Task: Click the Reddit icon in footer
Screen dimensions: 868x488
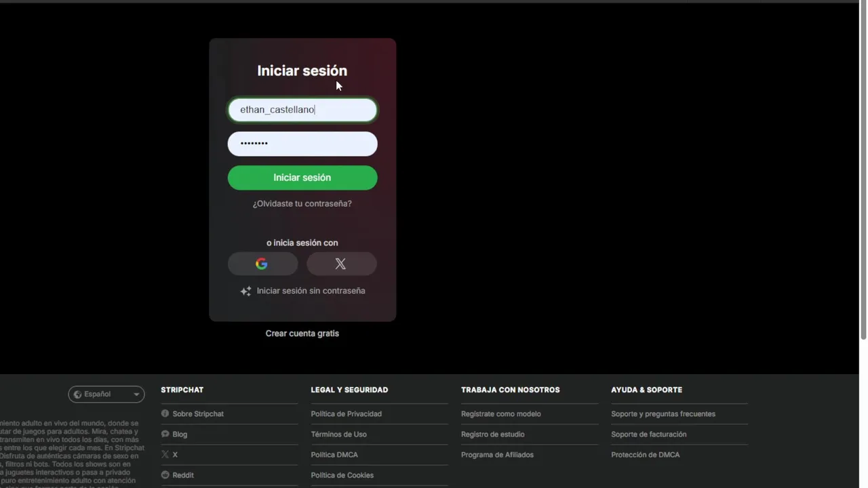Action: point(165,475)
